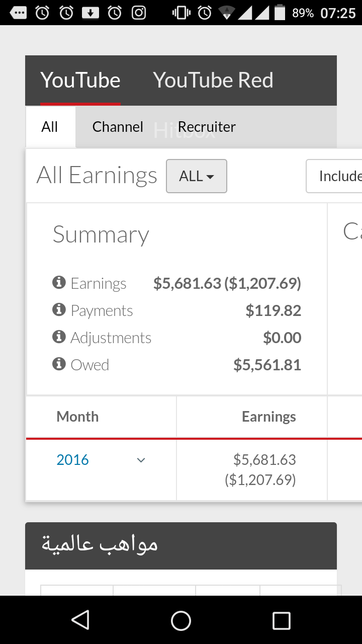Select the YouTube tab

pos(80,80)
